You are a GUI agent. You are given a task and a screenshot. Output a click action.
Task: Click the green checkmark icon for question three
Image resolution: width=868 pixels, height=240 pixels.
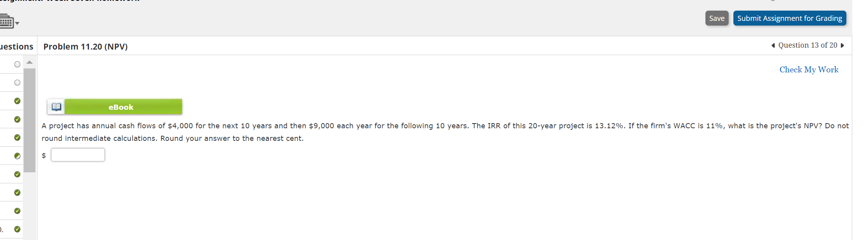click(x=17, y=101)
